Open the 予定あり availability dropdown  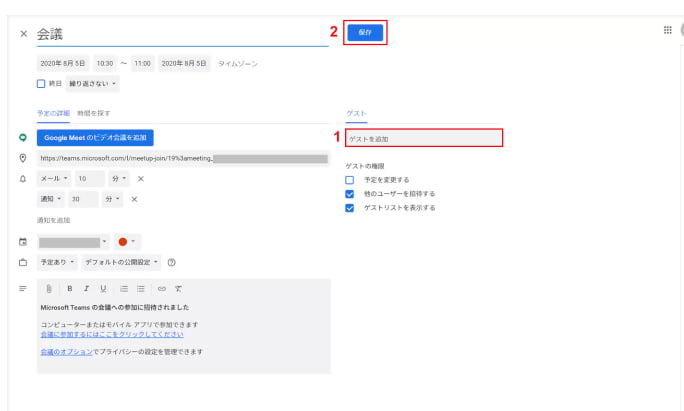(57, 262)
